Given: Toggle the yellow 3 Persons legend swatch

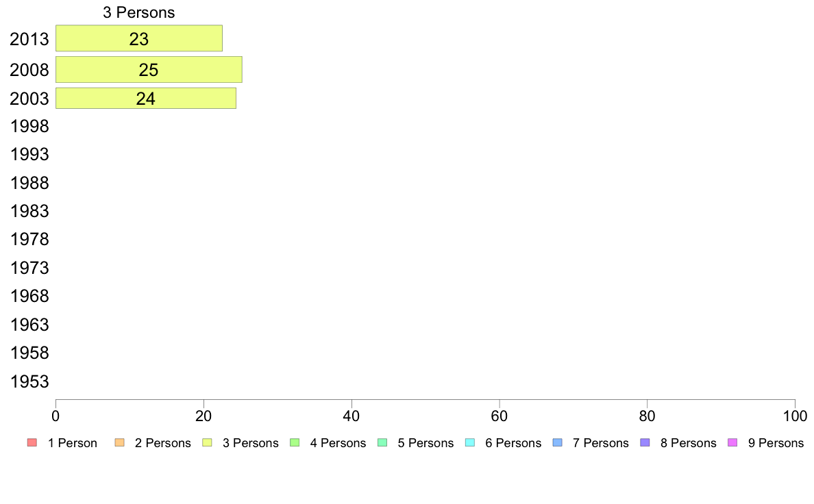Looking at the screenshot, I should click(x=206, y=443).
